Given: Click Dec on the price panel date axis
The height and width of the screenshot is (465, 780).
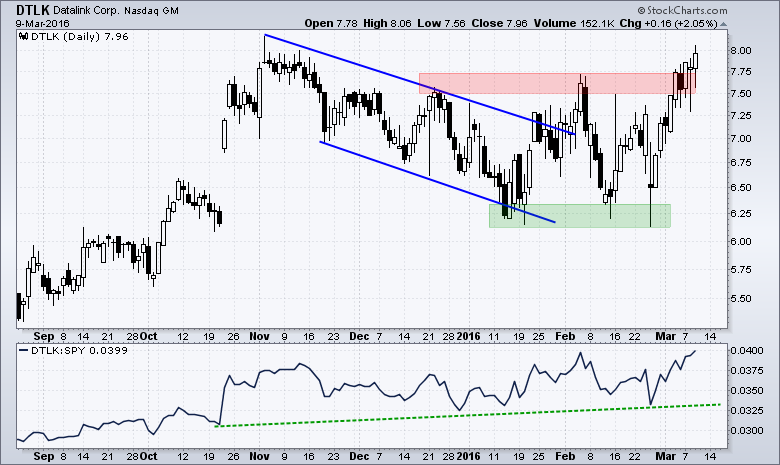Looking at the screenshot, I should (x=359, y=337).
